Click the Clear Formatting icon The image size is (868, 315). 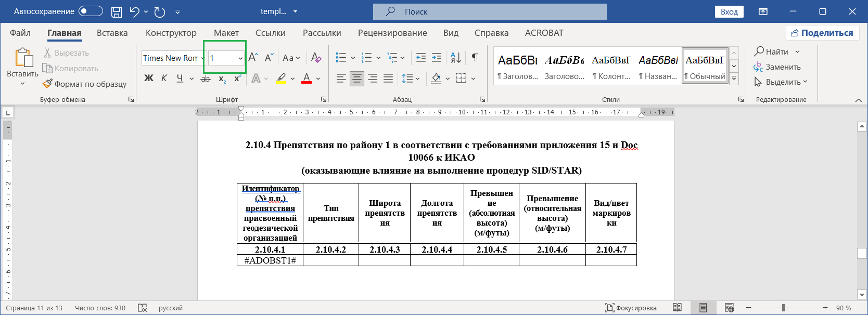coord(316,58)
